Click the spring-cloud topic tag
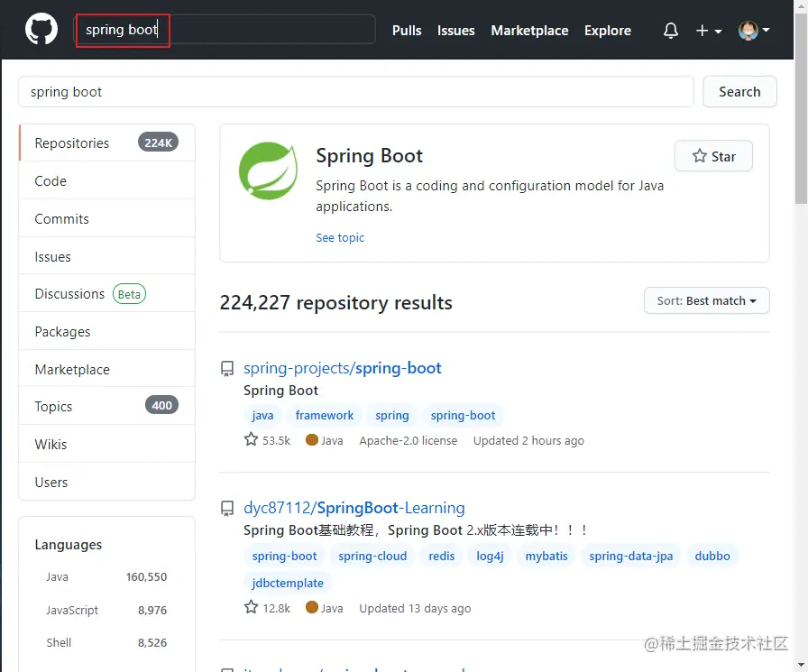808x672 pixels. [372, 556]
